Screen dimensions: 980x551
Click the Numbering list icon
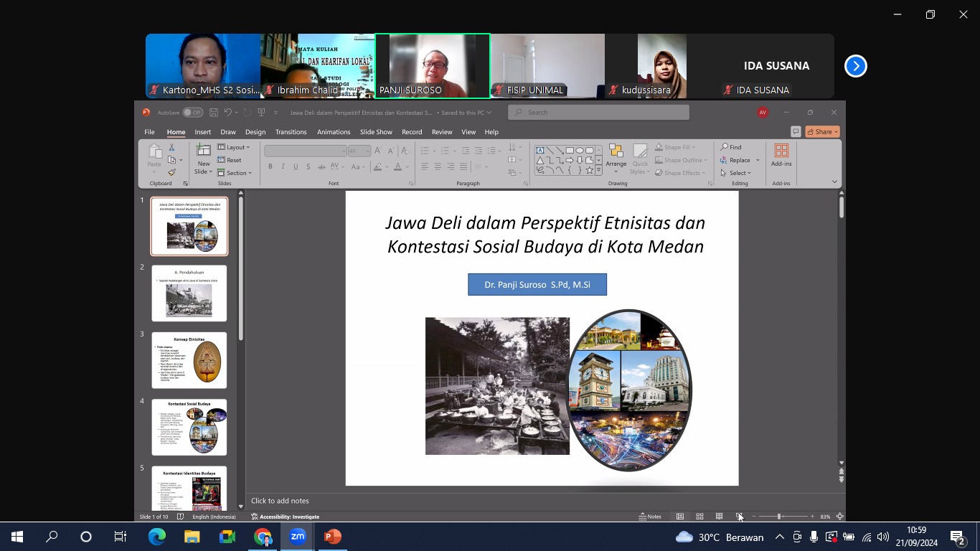(446, 151)
